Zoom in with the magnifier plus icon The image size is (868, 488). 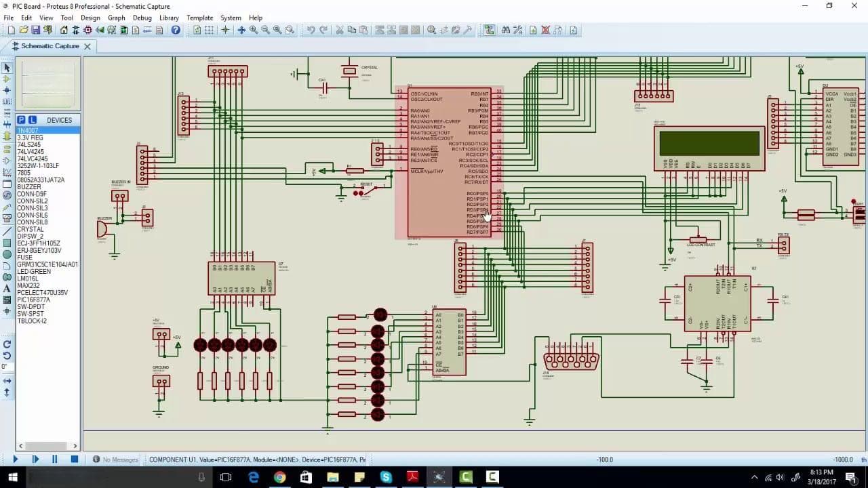click(253, 30)
